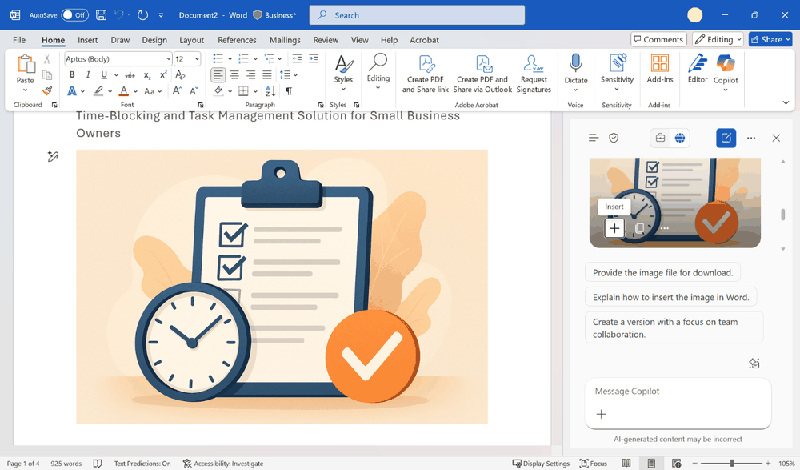Image resolution: width=800 pixels, height=470 pixels.
Task: Toggle subscript formatting
Action: [x=146, y=76]
